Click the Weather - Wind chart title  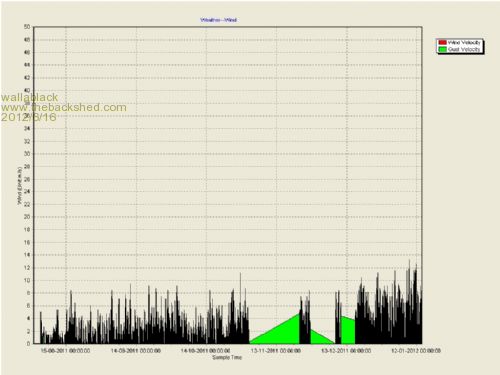pos(219,20)
